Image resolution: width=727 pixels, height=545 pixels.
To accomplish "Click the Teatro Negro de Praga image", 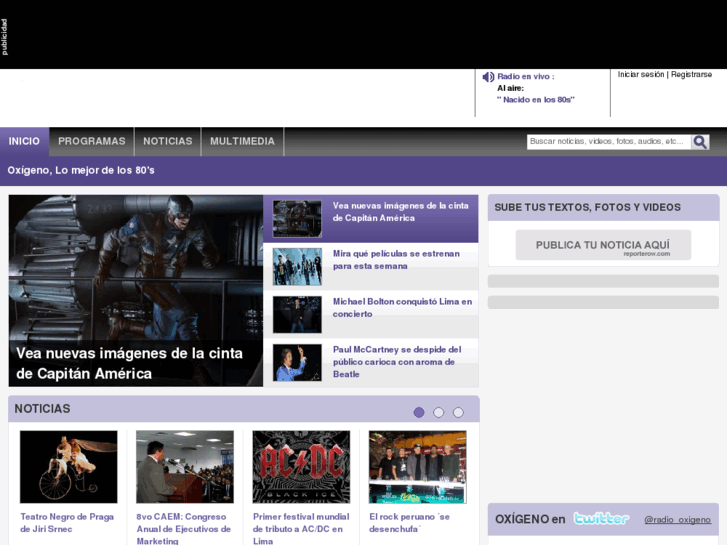I will (x=69, y=467).
